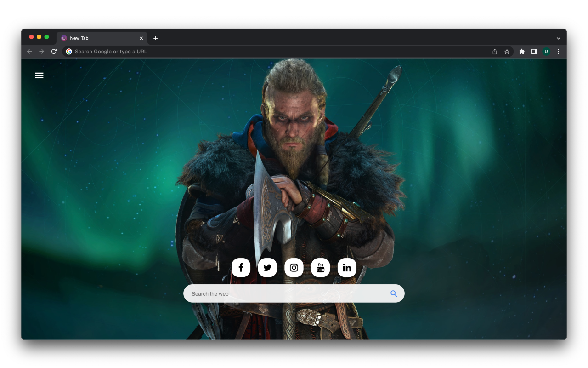Image resolution: width=588 pixels, height=368 pixels.
Task: Open a new tab with plus button
Action: pyautogui.click(x=155, y=38)
